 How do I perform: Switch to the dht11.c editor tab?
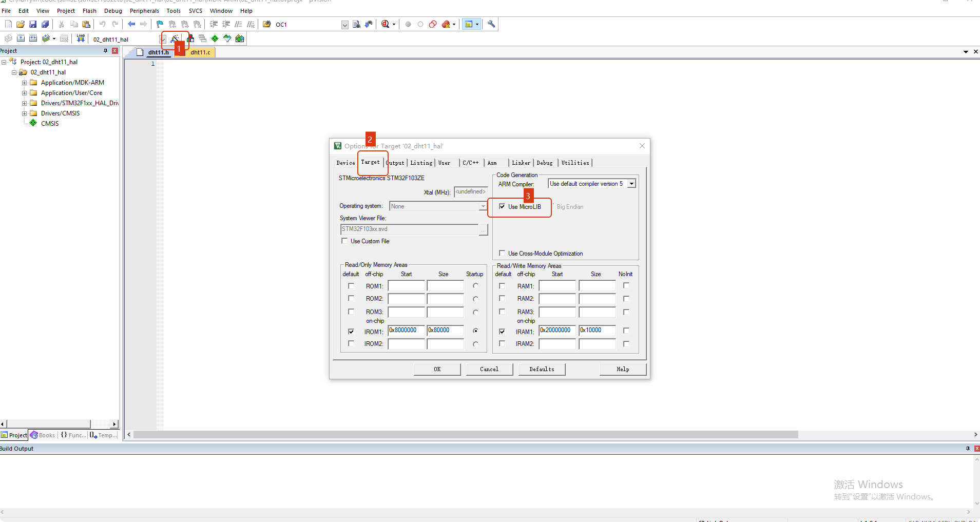tap(200, 52)
